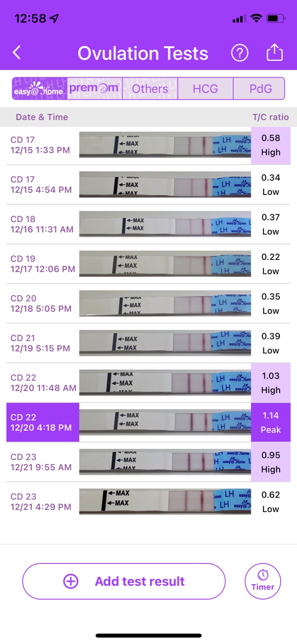Tap the back arrow icon
297x644 pixels.
[x=17, y=53]
